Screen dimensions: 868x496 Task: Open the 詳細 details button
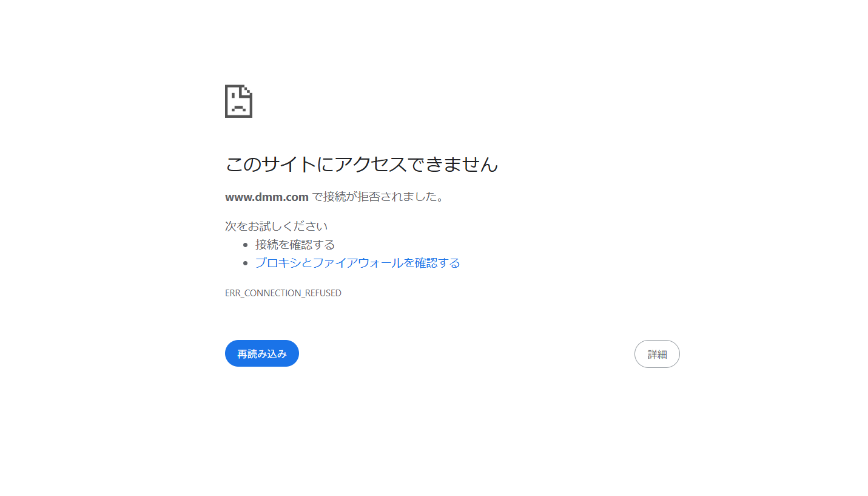[x=657, y=354]
